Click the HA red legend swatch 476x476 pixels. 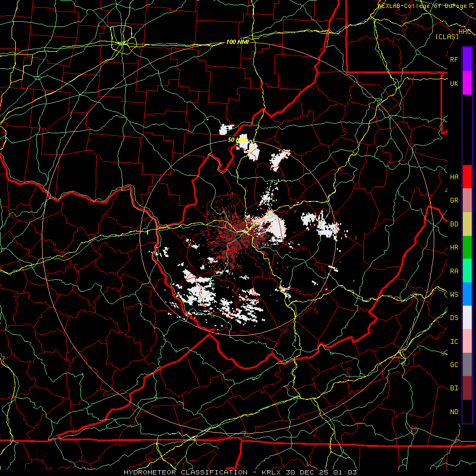click(467, 177)
